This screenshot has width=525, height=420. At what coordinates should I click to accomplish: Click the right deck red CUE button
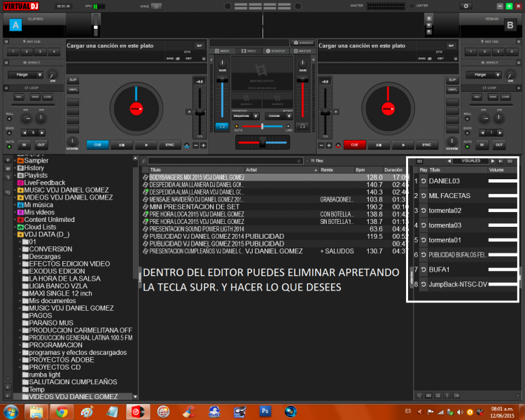pyautogui.click(x=354, y=145)
